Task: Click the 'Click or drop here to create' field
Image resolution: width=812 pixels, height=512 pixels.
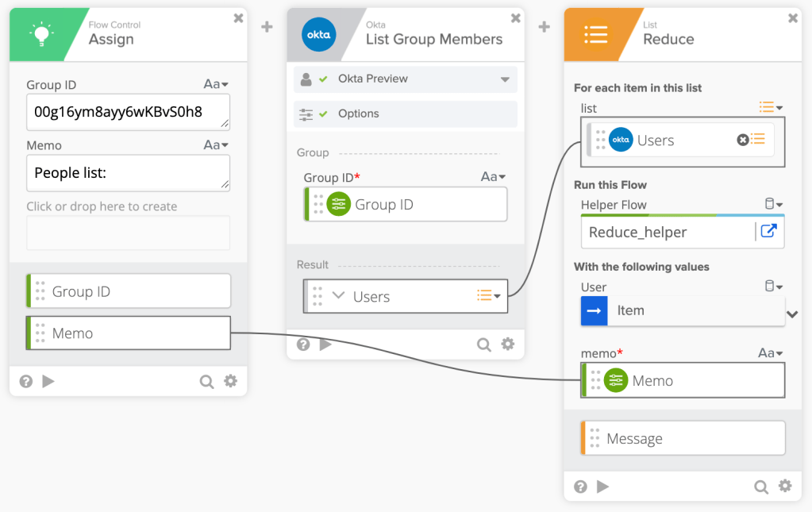Action: (x=128, y=233)
